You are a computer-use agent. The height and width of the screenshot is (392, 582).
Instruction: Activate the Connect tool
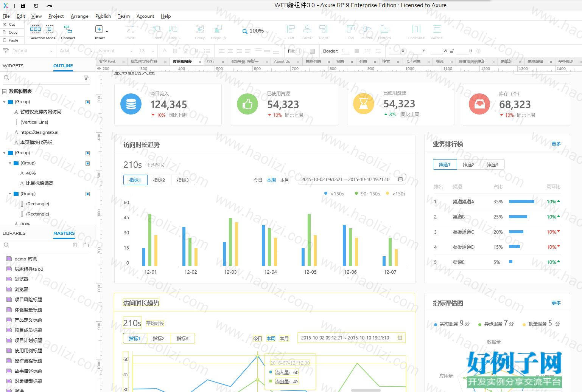click(x=68, y=32)
